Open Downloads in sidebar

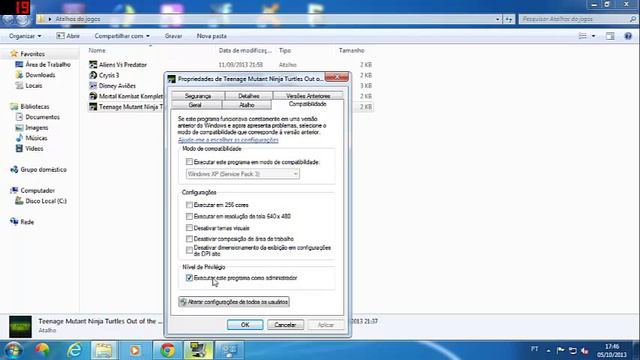click(x=40, y=75)
